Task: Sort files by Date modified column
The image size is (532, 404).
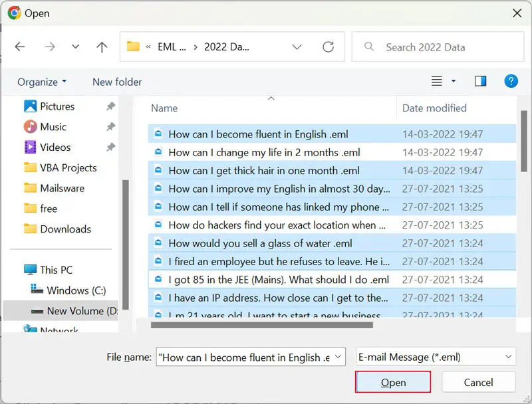Action: 434,108
